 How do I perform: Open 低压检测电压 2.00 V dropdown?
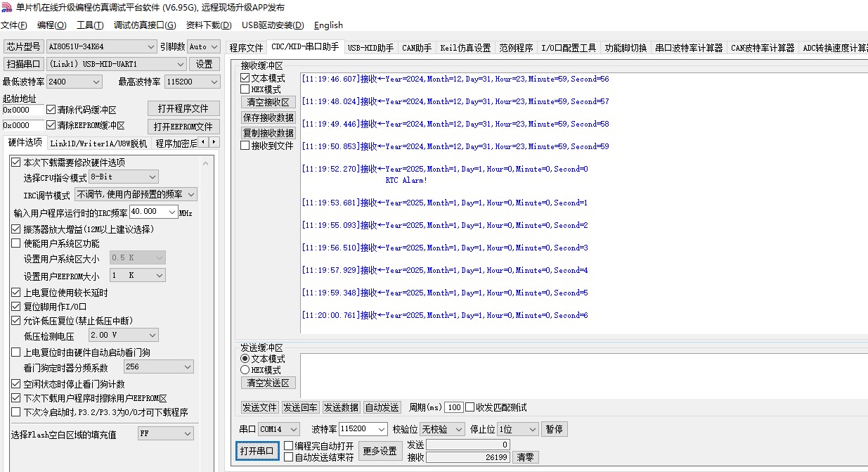click(124, 335)
